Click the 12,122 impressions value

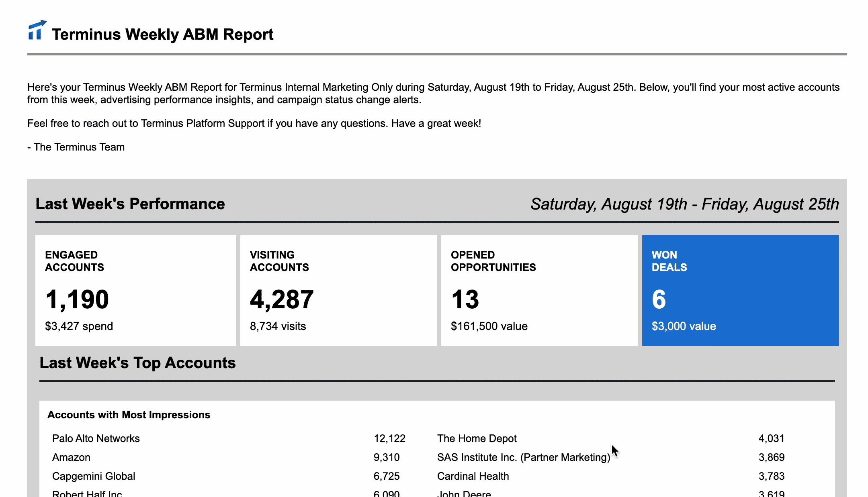point(390,438)
